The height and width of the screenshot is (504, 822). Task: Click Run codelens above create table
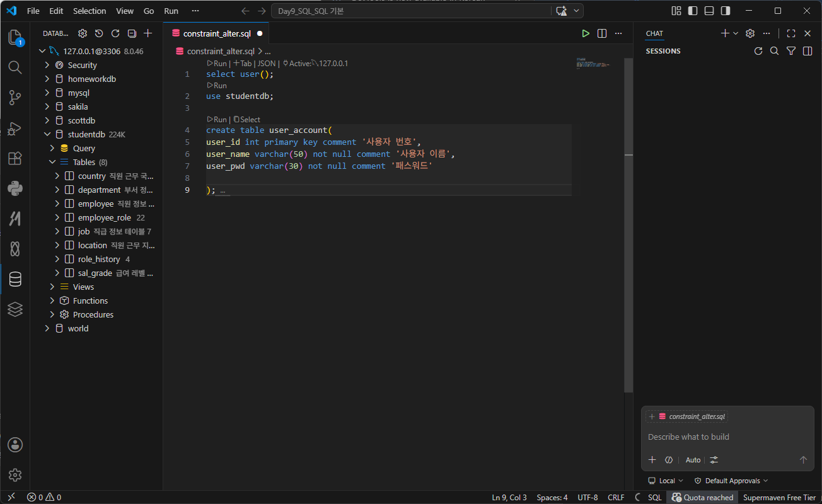(216, 119)
